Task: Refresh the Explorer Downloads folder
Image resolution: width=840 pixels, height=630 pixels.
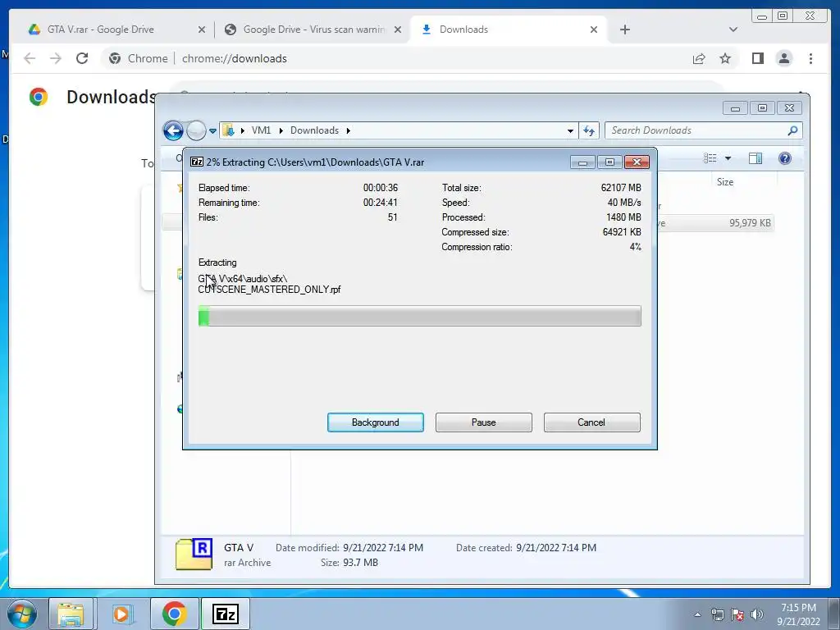Action: [589, 130]
